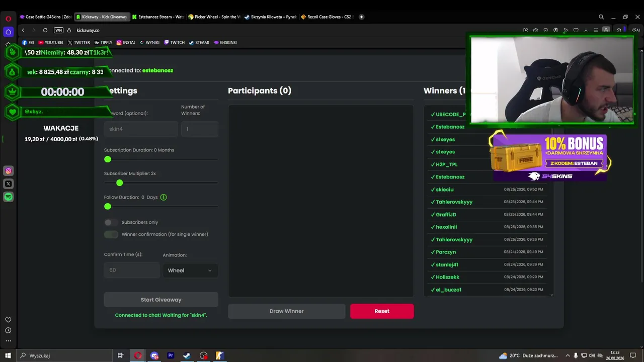Open browser tab search magnifier icon
Viewport: 644px width, 362px height.
pos(601,17)
